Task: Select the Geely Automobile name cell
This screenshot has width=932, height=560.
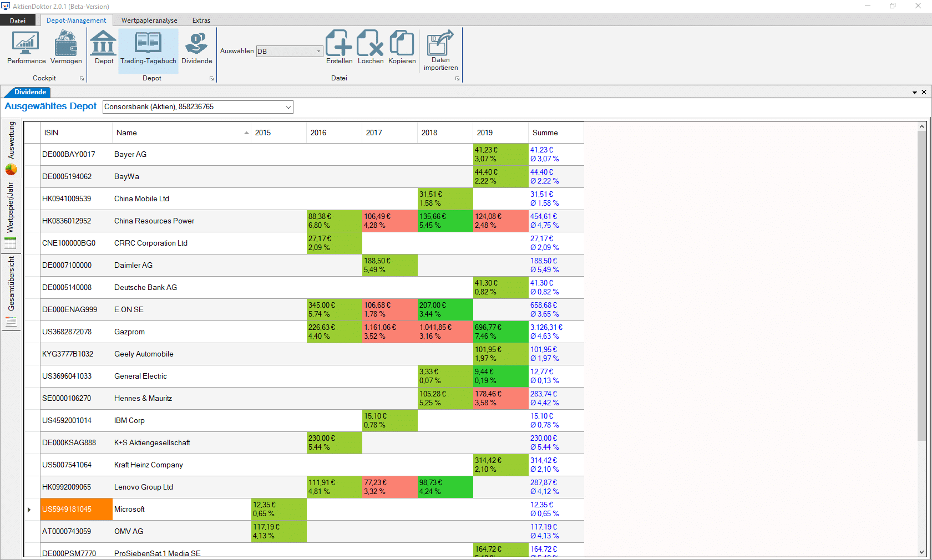Action: (181, 354)
